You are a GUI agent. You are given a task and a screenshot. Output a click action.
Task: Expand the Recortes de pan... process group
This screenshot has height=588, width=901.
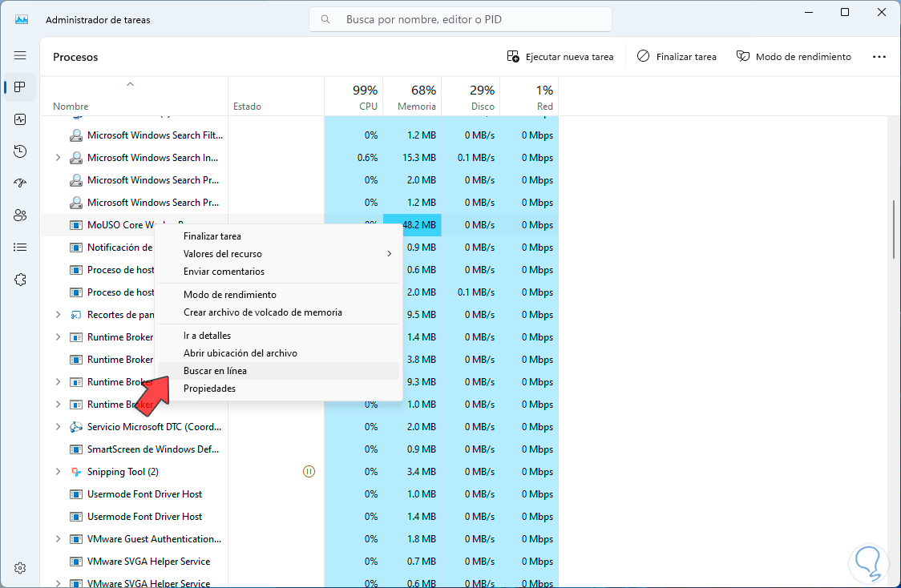click(58, 315)
